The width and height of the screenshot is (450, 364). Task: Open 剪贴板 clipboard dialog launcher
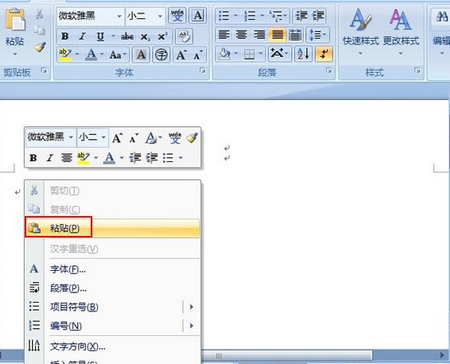click(44, 70)
